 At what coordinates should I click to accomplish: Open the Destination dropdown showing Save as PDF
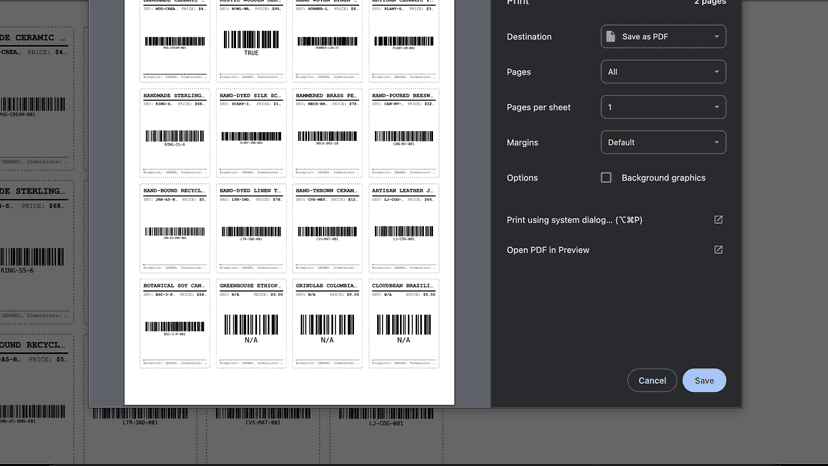tap(663, 36)
